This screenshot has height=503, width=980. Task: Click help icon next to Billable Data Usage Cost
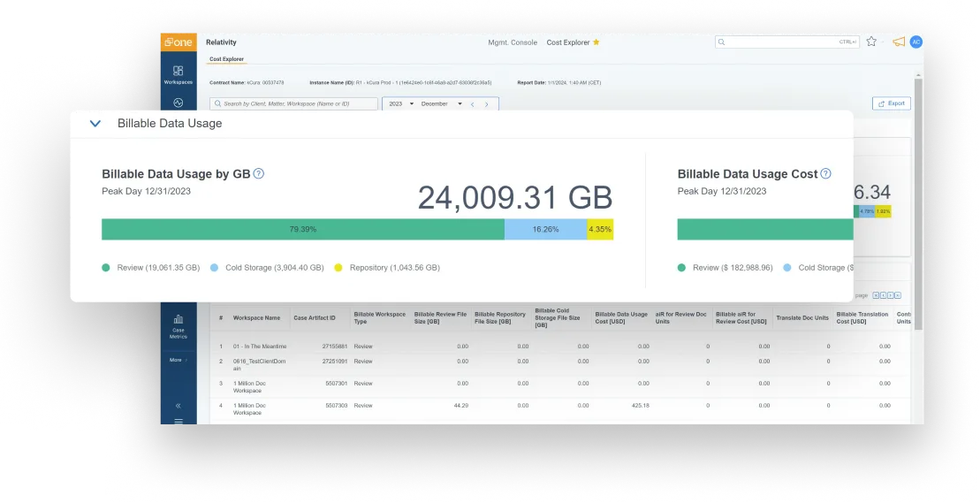point(825,173)
